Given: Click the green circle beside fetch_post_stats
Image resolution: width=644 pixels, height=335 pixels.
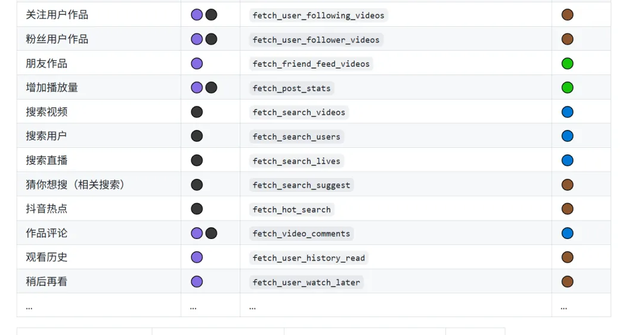Looking at the screenshot, I should 567,88.
